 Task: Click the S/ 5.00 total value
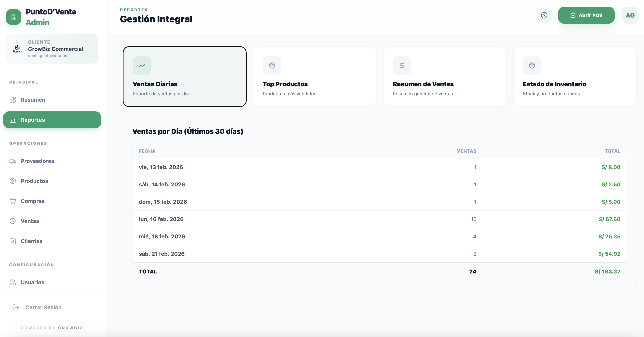point(611,202)
